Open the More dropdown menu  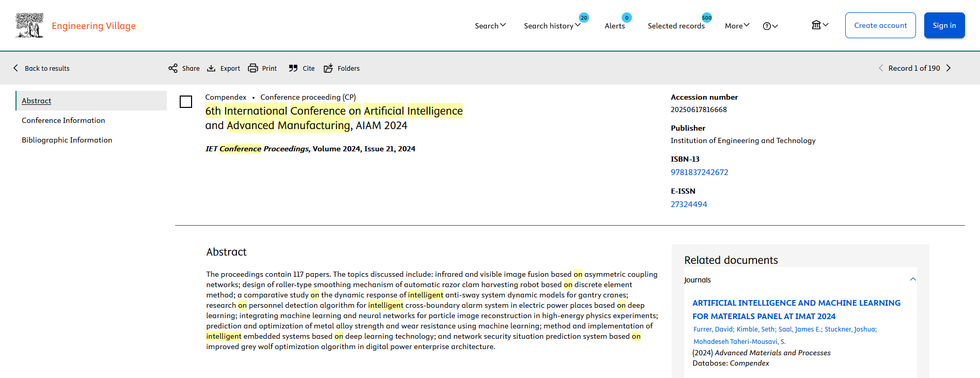pyautogui.click(x=737, y=26)
